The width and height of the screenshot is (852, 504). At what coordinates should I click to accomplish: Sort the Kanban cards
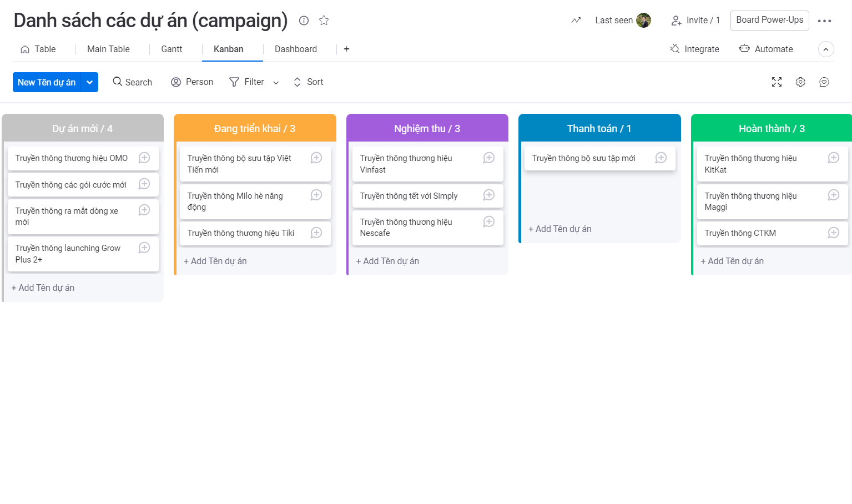point(307,82)
